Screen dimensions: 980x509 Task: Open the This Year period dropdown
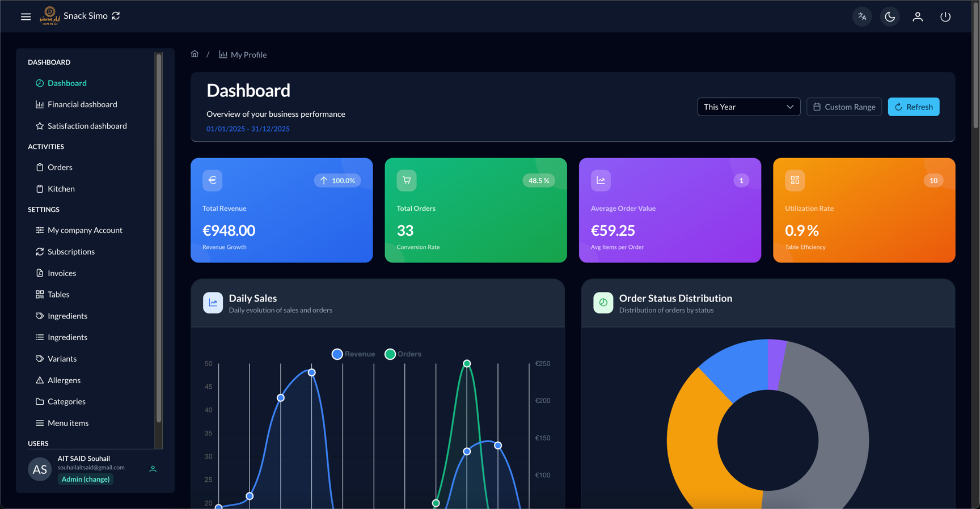(749, 107)
